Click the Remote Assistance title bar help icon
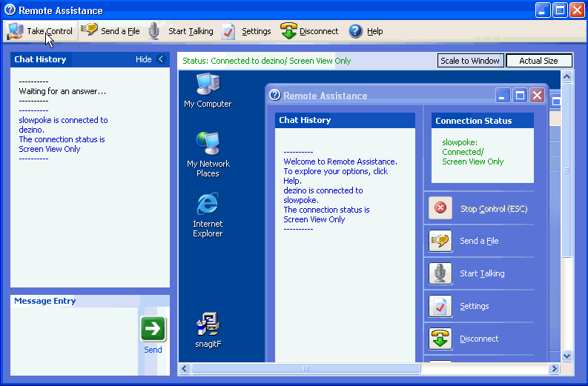The width and height of the screenshot is (588, 386). (x=10, y=10)
